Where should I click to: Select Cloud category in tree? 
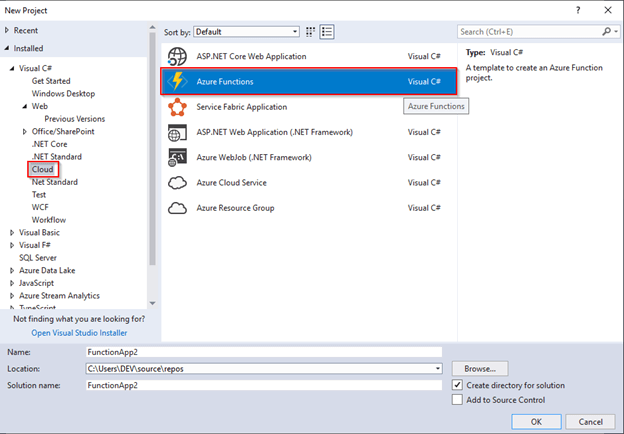click(42, 170)
